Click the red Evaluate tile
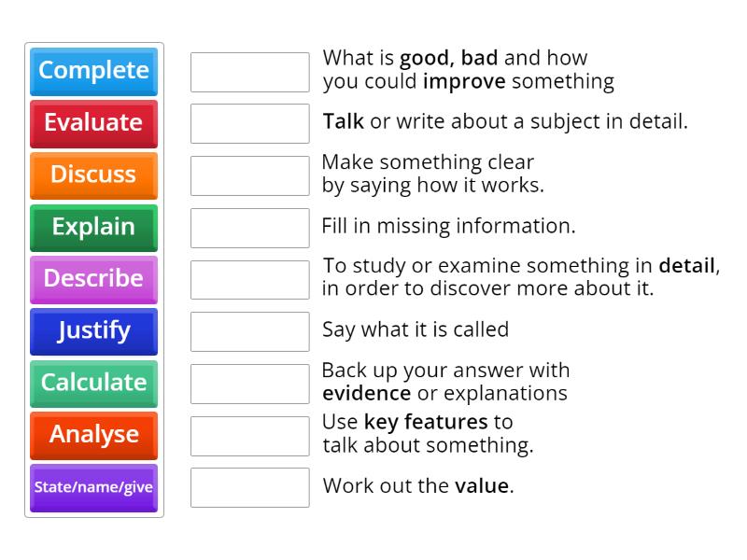 [x=93, y=123]
